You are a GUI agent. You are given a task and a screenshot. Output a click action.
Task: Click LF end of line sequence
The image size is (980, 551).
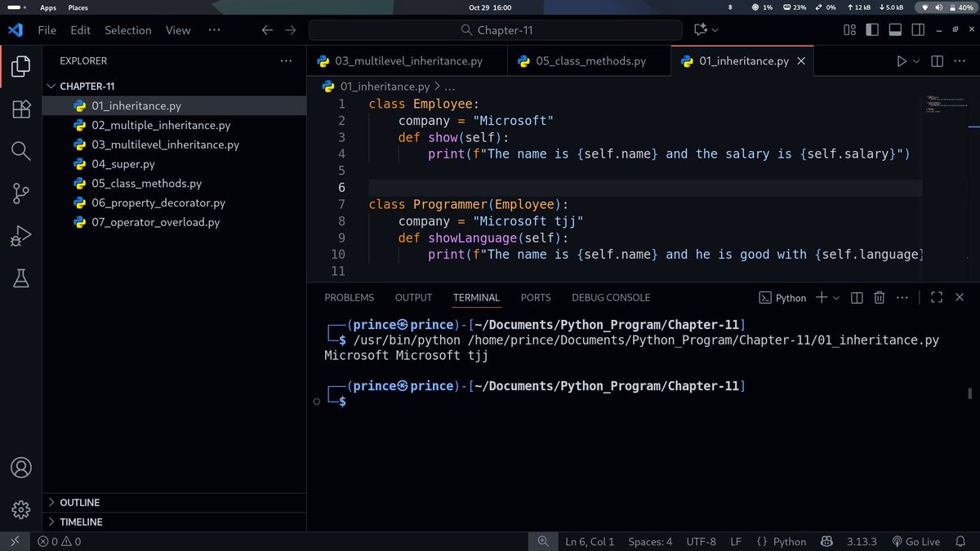tap(735, 541)
